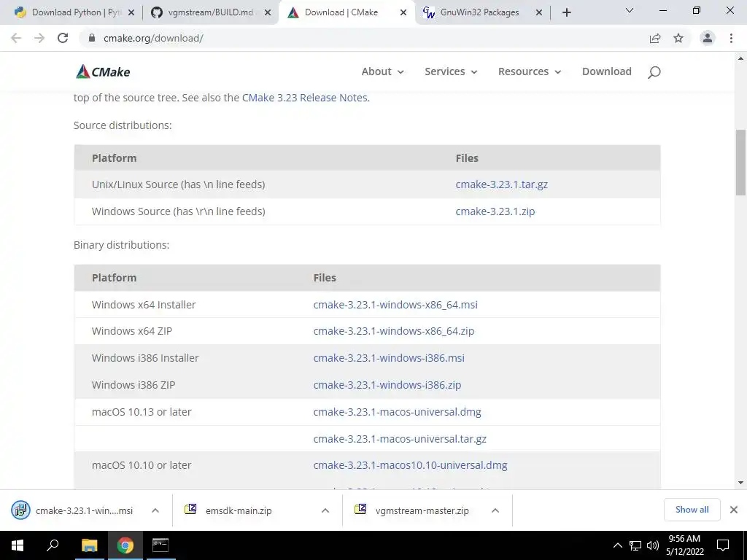Screen dimensions: 747x560
Task: Download cmake-3.23.1.tar.gz source
Action: coord(502,184)
